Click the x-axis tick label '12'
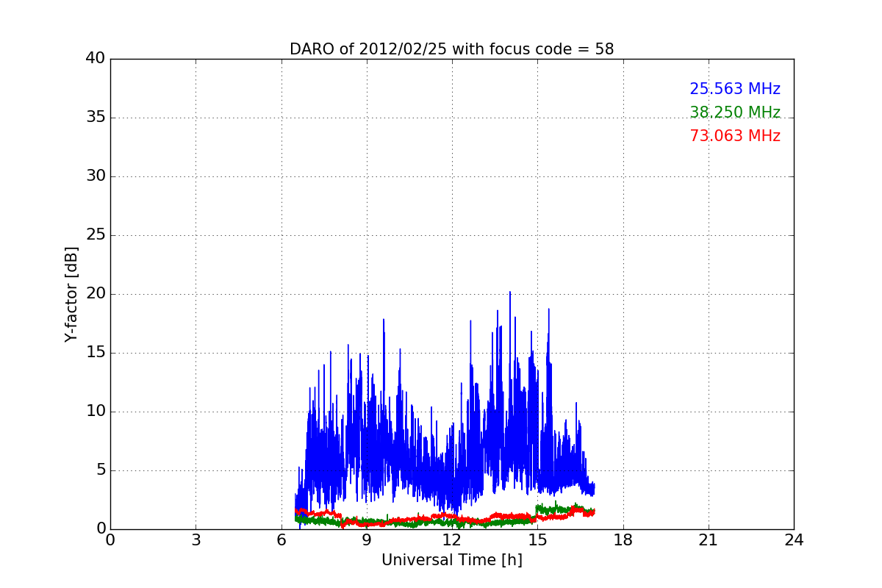 pyautogui.click(x=452, y=540)
